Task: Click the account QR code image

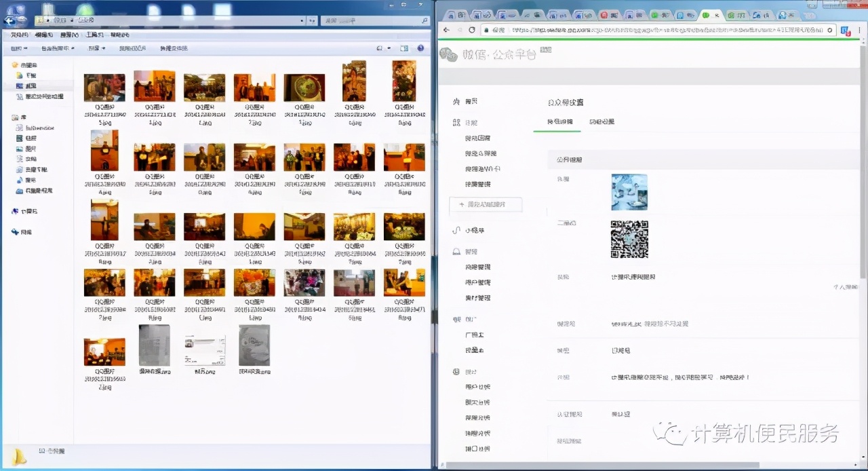Action: [629, 240]
